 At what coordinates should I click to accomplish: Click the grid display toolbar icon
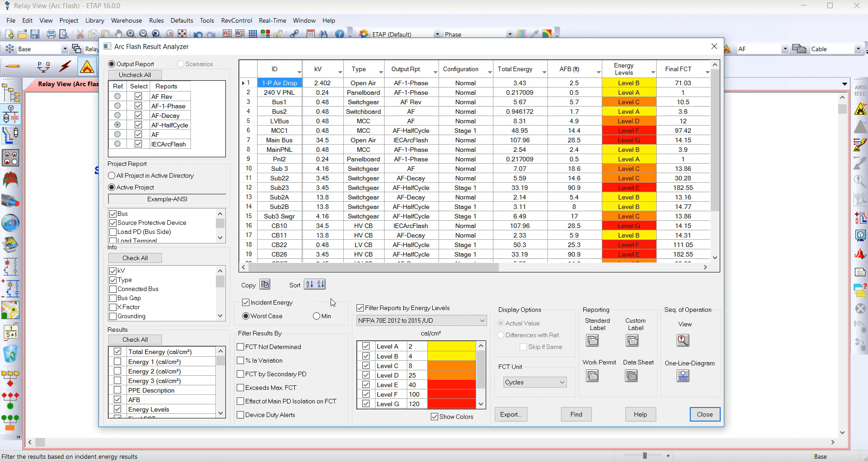tap(253, 34)
